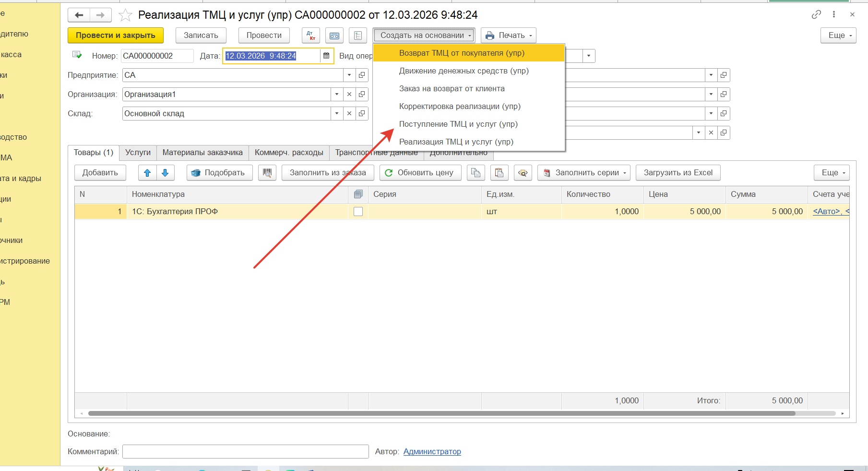Select Движение денежных средств (упр)
The image size is (868, 471).
pos(469,71)
